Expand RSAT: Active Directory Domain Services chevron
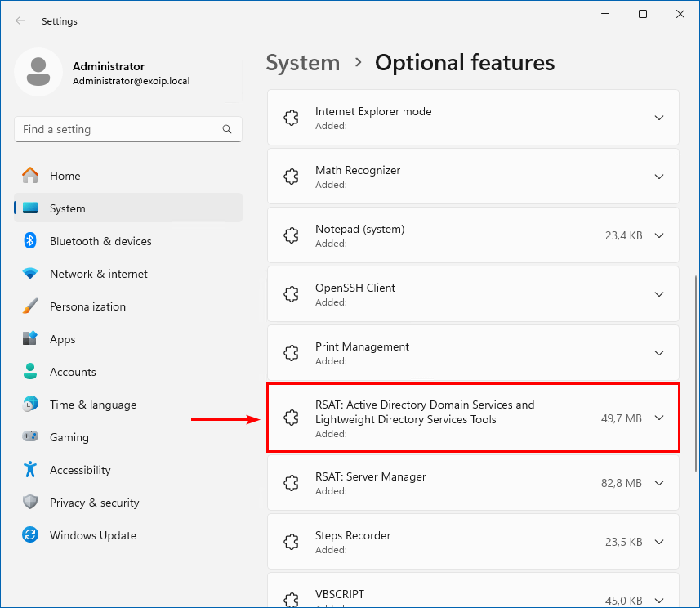Screen dimensions: 700x608 click(659, 418)
